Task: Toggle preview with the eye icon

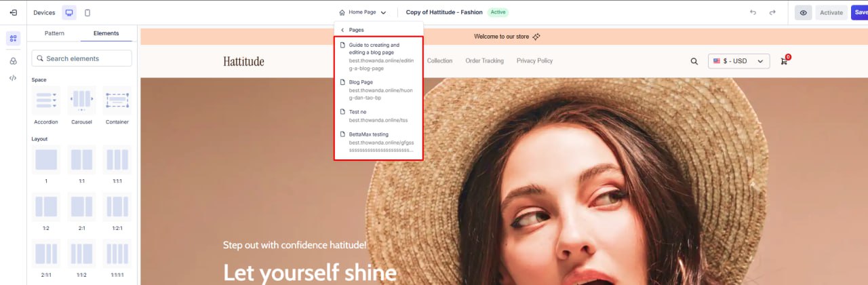Action: click(x=803, y=12)
